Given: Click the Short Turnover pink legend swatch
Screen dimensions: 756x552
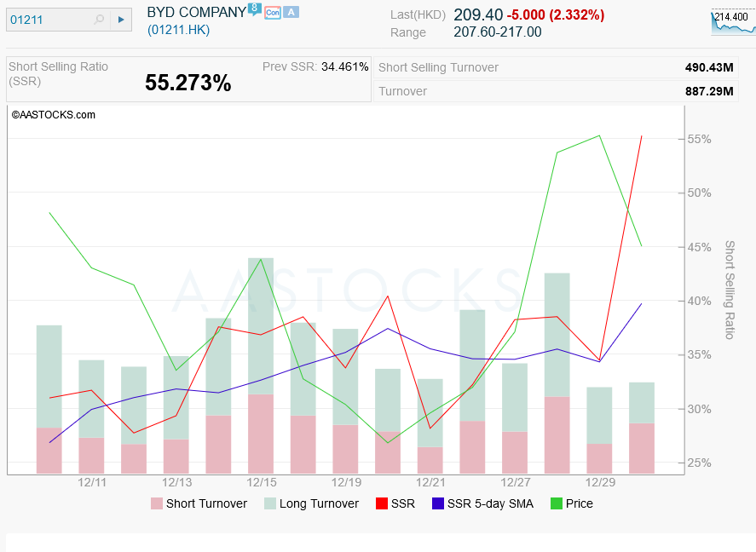Looking at the screenshot, I should coord(157,503).
